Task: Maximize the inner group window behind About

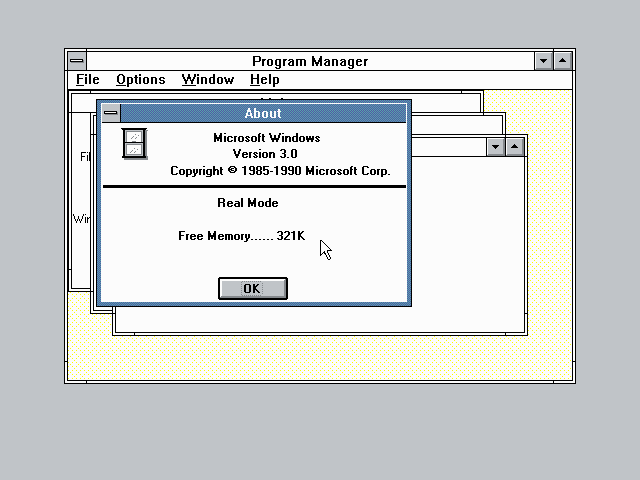Action: point(515,147)
